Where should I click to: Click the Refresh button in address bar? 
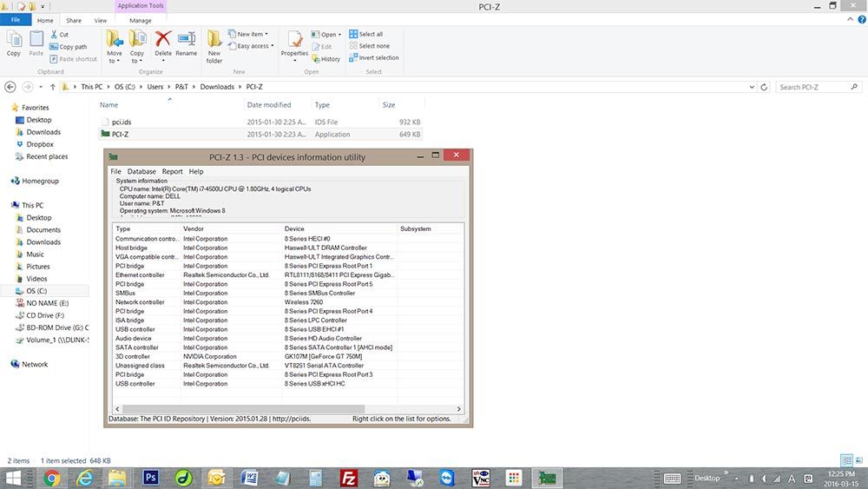764,87
